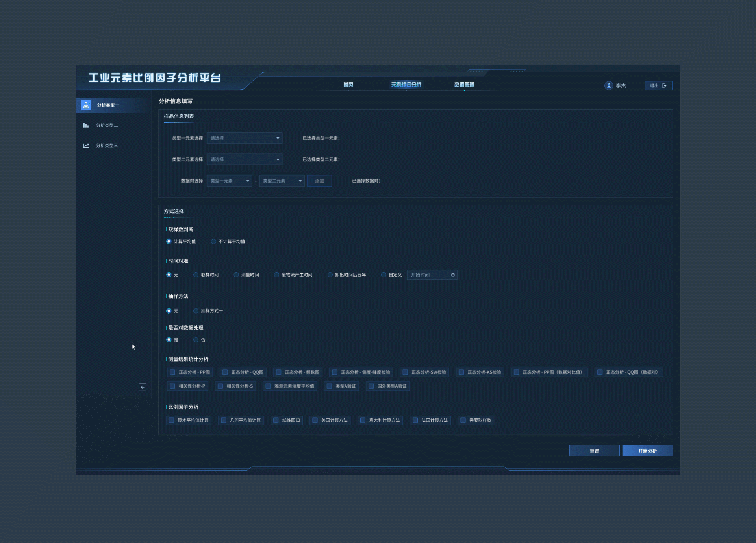
Task: Click the bar chart icon for 分析类型二
Action: (x=86, y=126)
